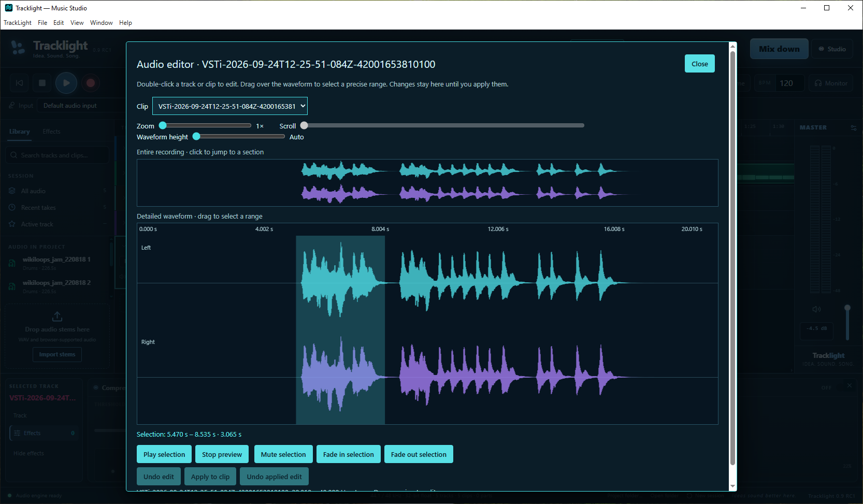Click the Waveform height slider handle

196,136
